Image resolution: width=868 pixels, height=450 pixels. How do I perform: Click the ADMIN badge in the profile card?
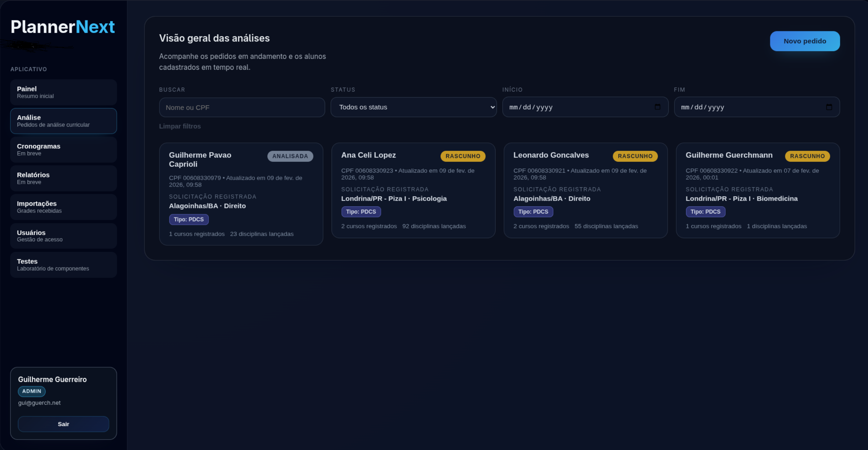pos(31,391)
